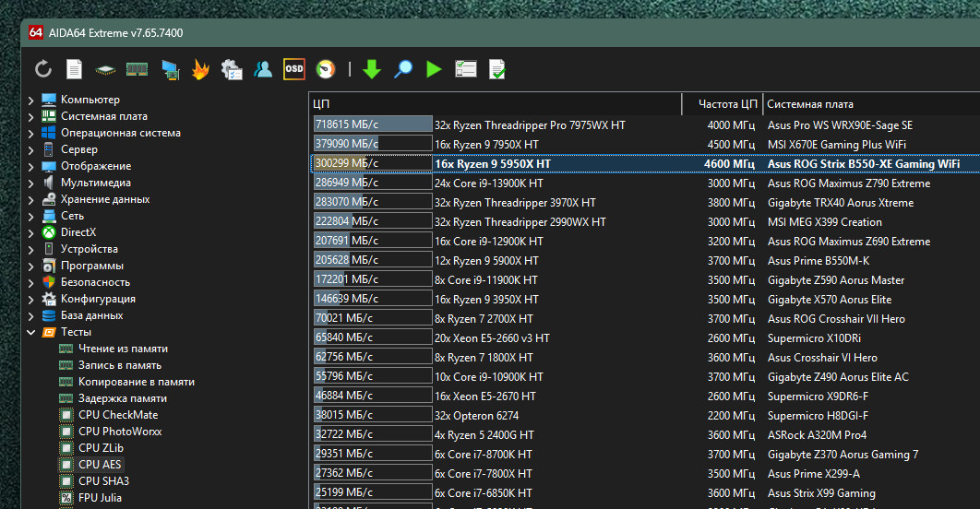Expand the Операционная система node chevron
The width and height of the screenshot is (980, 509).
[31, 133]
